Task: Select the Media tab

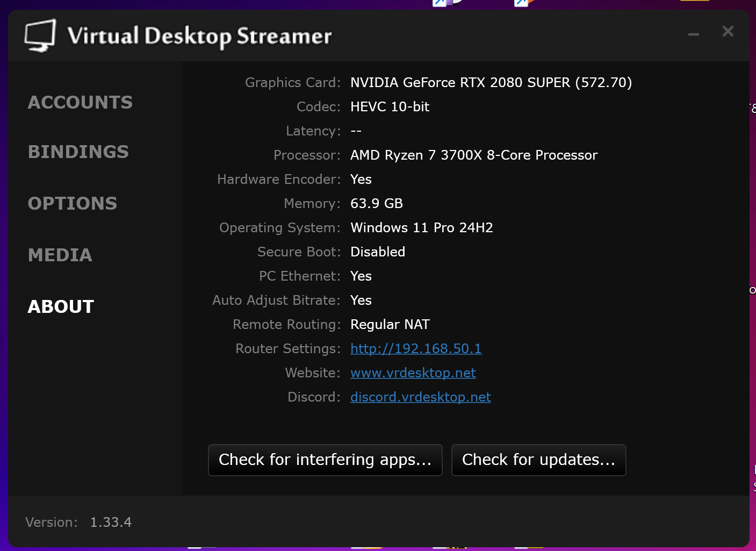Action: tap(60, 255)
